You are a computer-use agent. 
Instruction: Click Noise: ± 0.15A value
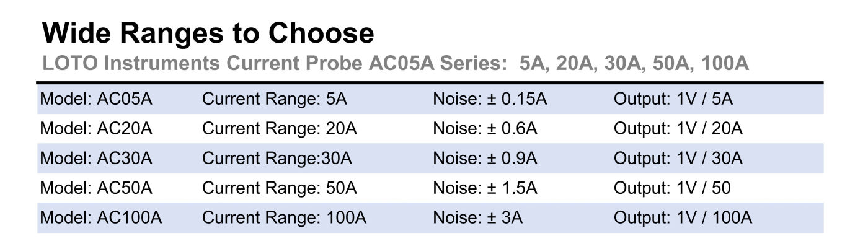[x=490, y=99]
